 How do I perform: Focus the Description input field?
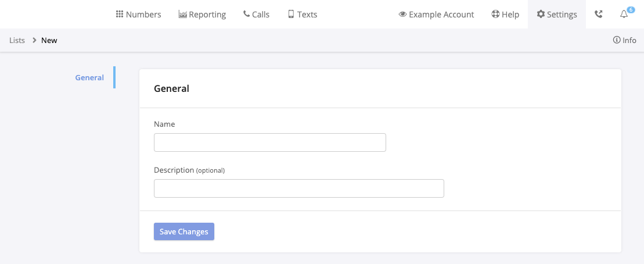pyautogui.click(x=299, y=188)
